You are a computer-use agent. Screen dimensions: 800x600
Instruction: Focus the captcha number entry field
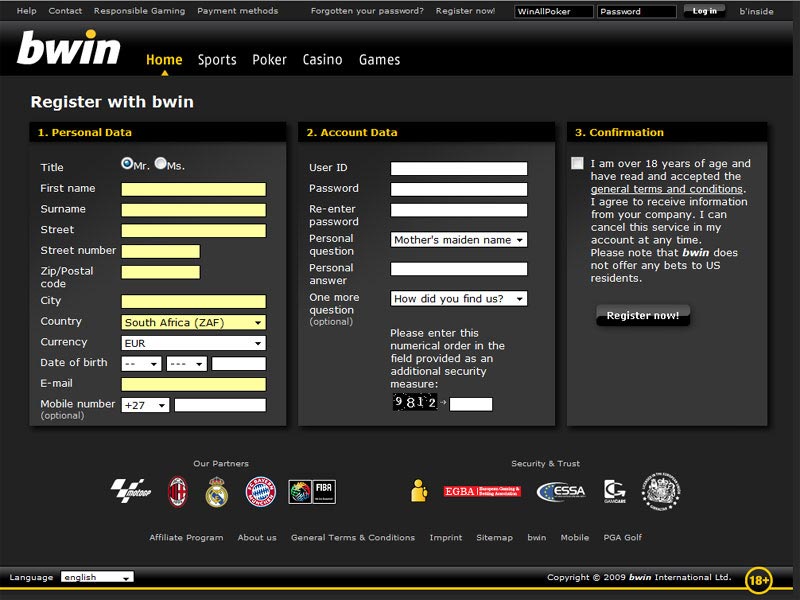click(x=471, y=404)
